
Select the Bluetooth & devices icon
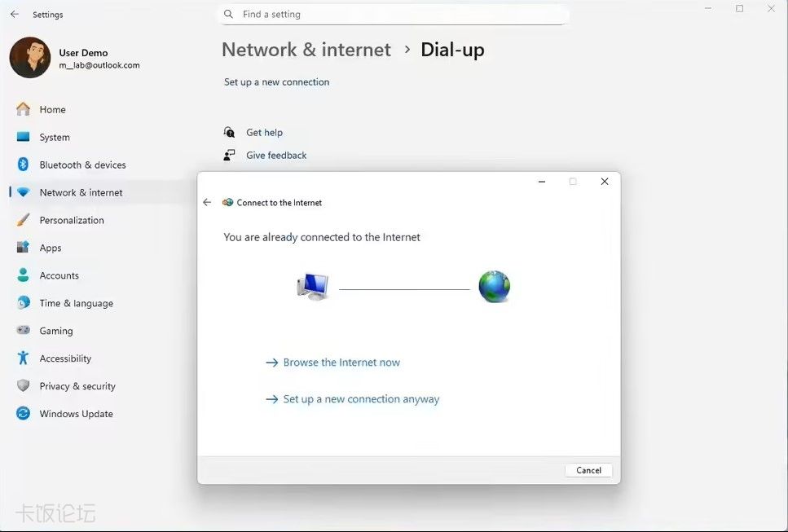point(23,165)
